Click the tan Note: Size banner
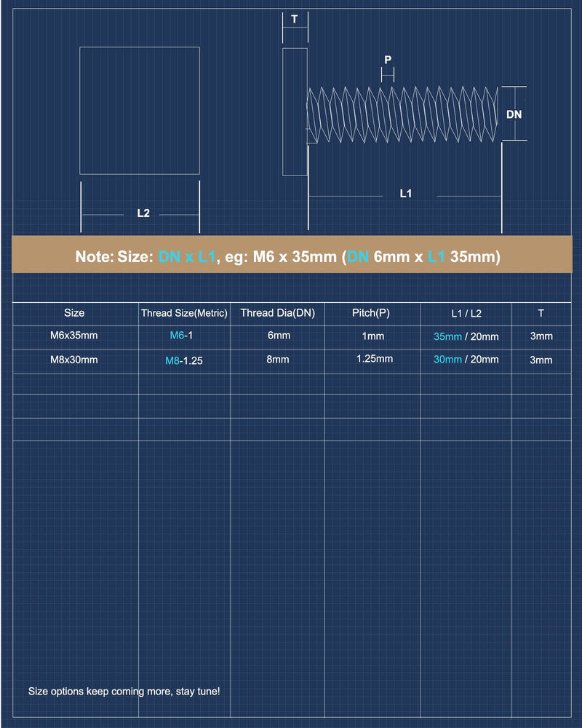 coord(292,254)
